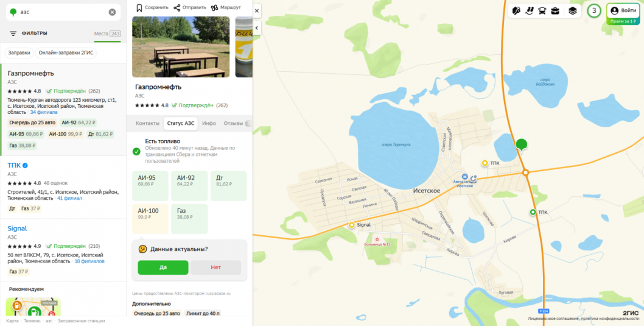Log in with the Войти button
Screen dimensions: 644x326
pyautogui.click(x=623, y=11)
